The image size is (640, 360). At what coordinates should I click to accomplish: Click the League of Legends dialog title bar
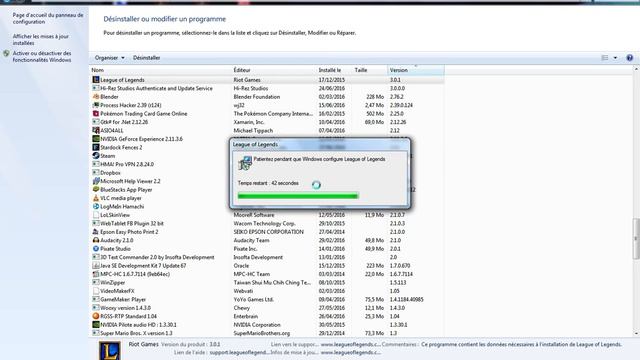(320, 144)
